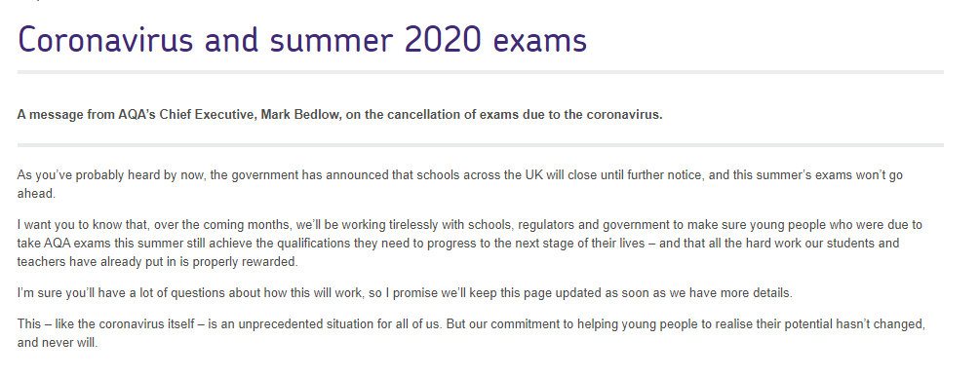Click the horizontal divider below the bold message

click(480, 145)
